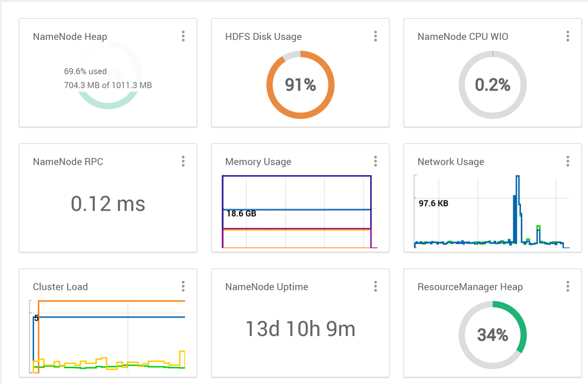Open the NameNode Heap widget options menu
Image resolution: width=588 pixels, height=384 pixels.
(183, 36)
